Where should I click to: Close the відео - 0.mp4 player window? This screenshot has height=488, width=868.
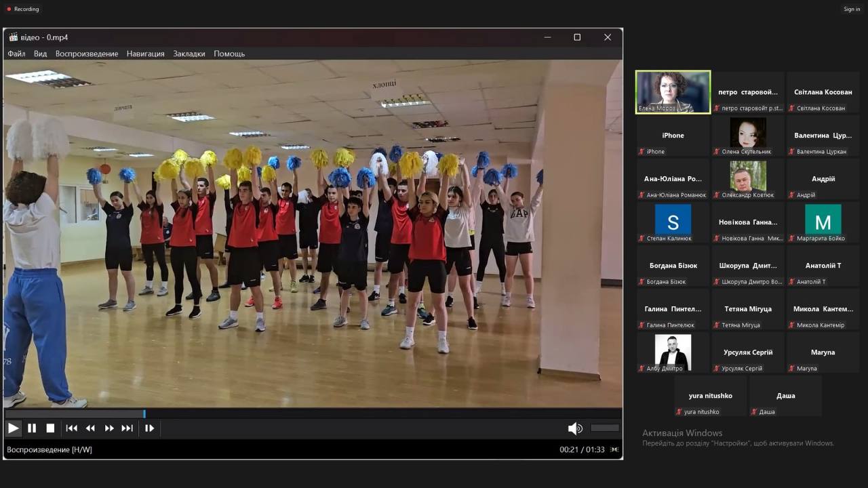[608, 37]
